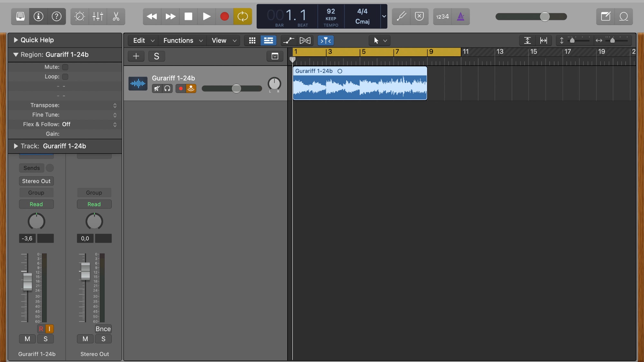Open the Library tray icon

click(x=20, y=16)
